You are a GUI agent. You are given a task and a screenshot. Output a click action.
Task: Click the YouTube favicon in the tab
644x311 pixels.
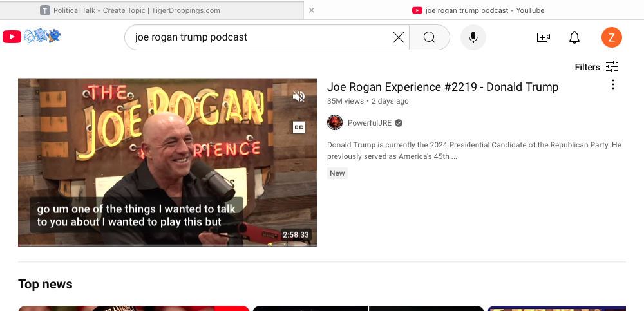coord(417,10)
